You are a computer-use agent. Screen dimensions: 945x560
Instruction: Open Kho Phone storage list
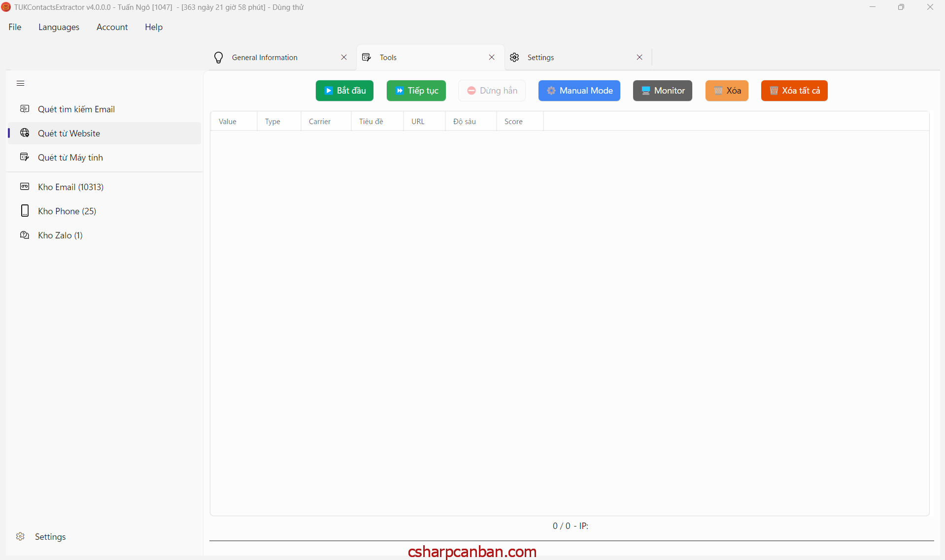click(x=67, y=211)
